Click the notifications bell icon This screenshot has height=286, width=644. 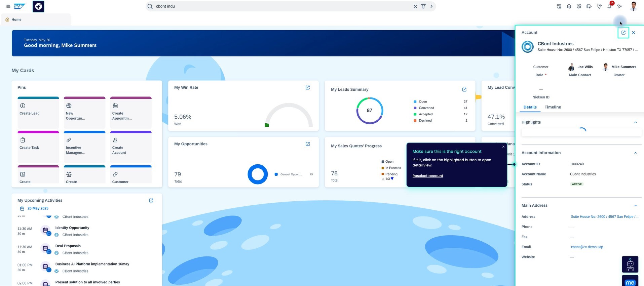[x=609, y=6]
